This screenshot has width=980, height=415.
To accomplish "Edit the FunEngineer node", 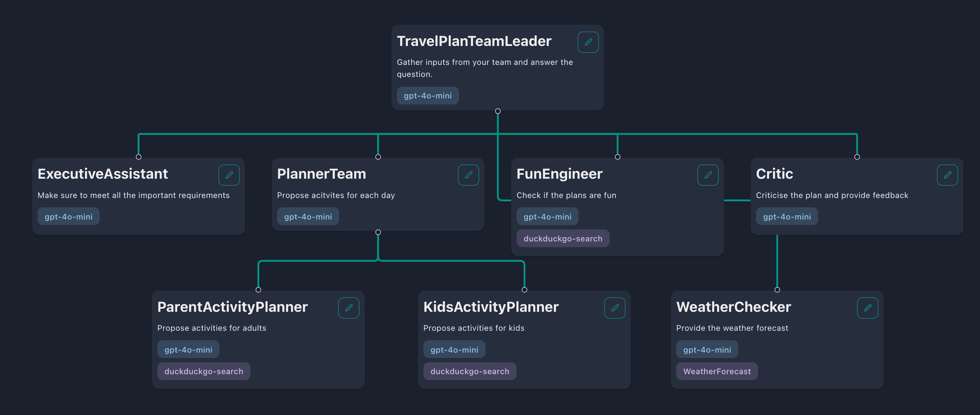I will (708, 175).
